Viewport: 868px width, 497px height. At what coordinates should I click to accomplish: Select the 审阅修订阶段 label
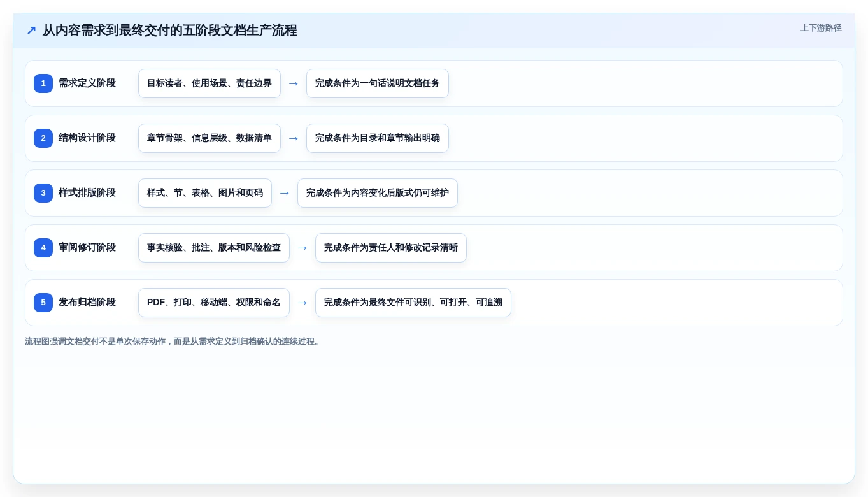(x=87, y=248)
